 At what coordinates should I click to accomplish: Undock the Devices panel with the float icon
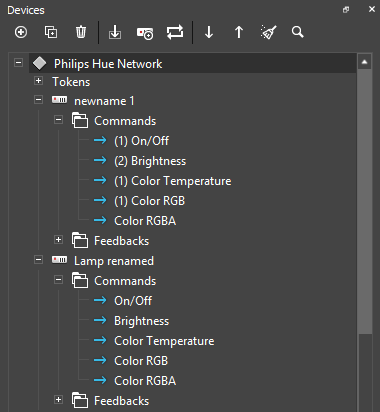[x=346, y=10]
